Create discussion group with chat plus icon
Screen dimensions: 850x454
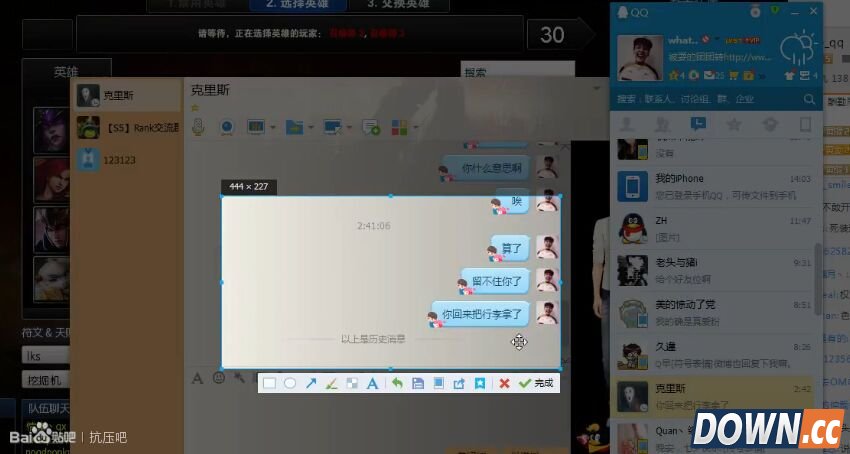(371, 127)
